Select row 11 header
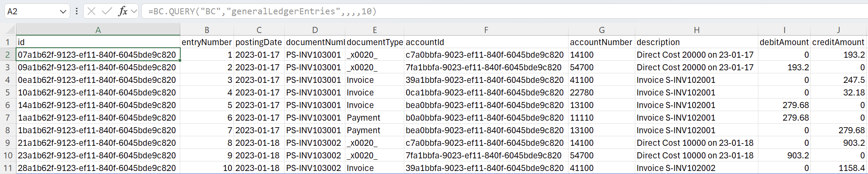 pyautogui.click(x=8, y=168)
